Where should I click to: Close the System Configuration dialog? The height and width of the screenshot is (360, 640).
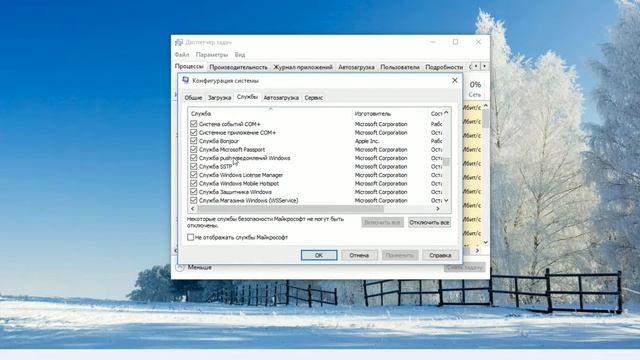coord(455,80)
